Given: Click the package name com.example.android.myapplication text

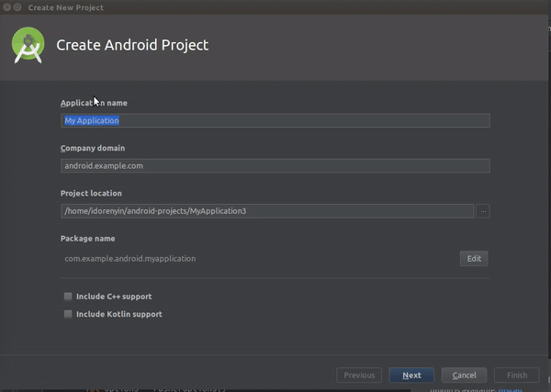Looking at the screenshot, I should click(129, 259).
